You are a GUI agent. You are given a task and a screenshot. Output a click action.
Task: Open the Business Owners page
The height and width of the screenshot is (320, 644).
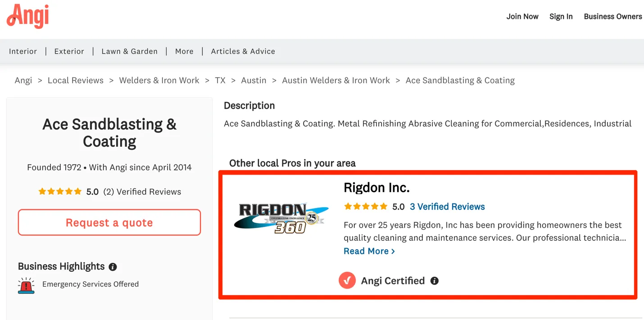[612, 17]
